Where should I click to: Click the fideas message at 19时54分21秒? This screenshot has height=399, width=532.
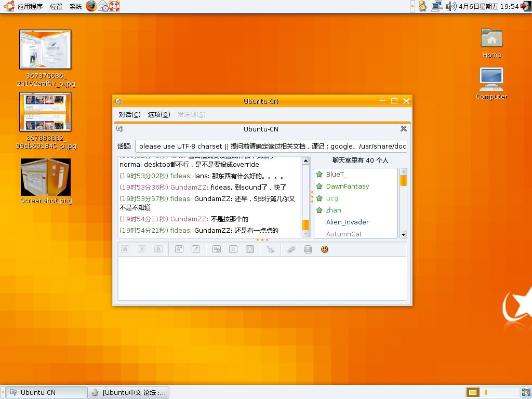click(199, 230)
